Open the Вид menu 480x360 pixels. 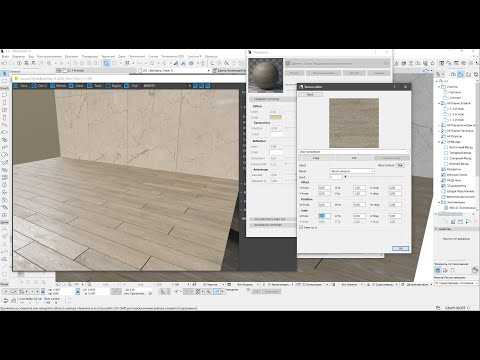(31, 57)
